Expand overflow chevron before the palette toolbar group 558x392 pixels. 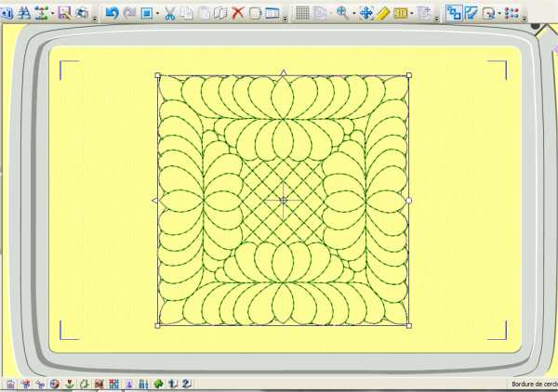click(x=436, y=19)
